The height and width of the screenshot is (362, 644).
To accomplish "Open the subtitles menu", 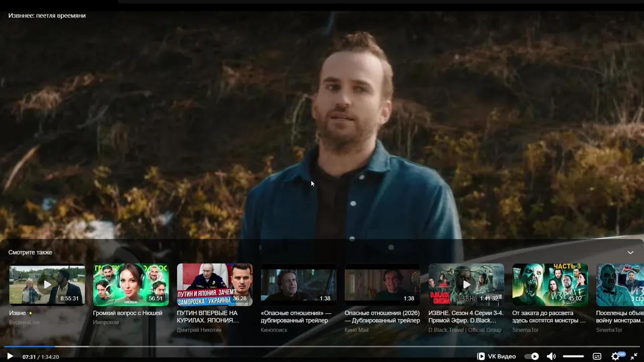I will (x=597, y=356).
